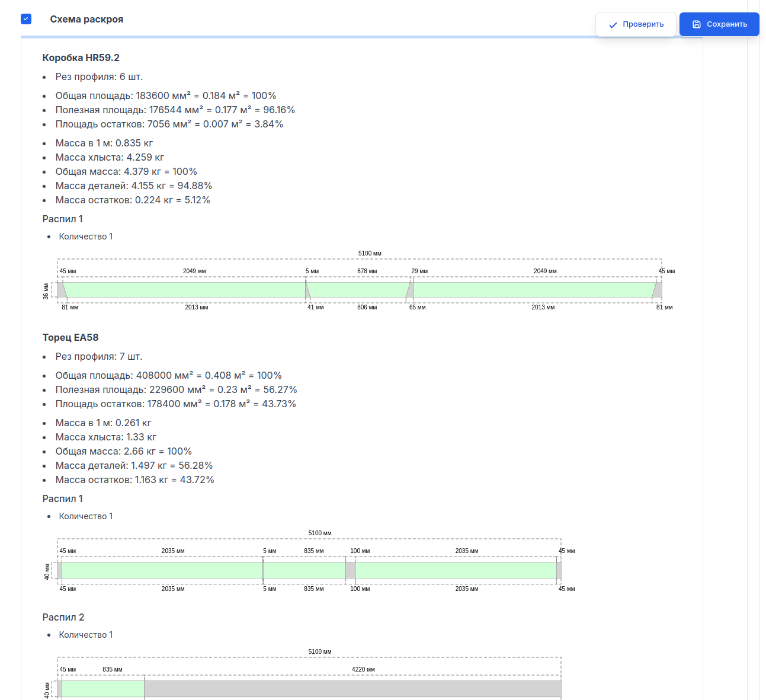Select the 835 мм green piece in Распил 2
Image resolution: width=766 pixels, height=700 pixels.
[103, 689]
